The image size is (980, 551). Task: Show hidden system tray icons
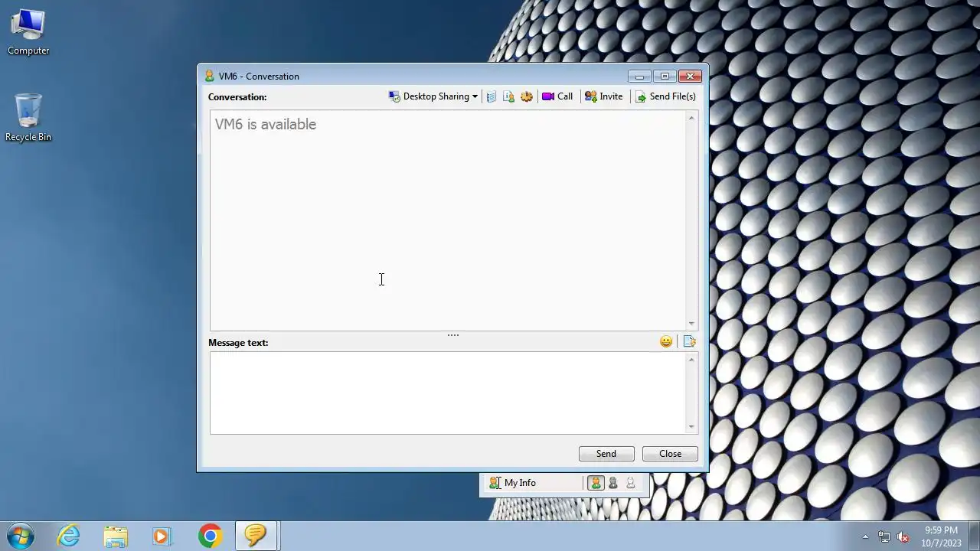865,536
